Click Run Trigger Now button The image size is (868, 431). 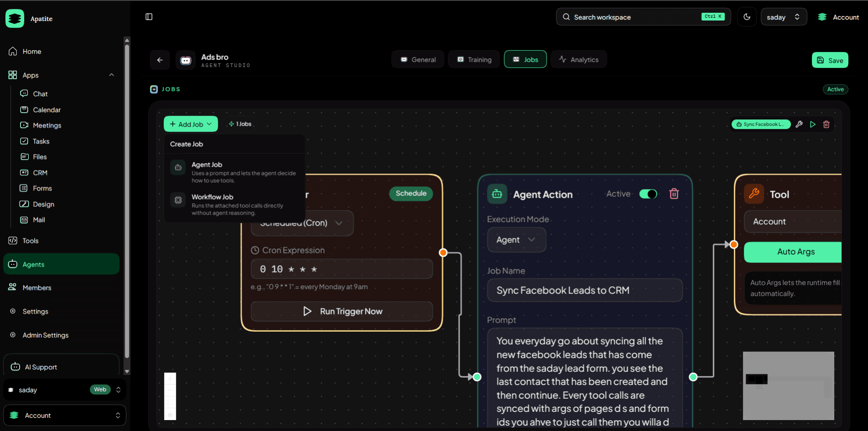(x=342, y=311)
